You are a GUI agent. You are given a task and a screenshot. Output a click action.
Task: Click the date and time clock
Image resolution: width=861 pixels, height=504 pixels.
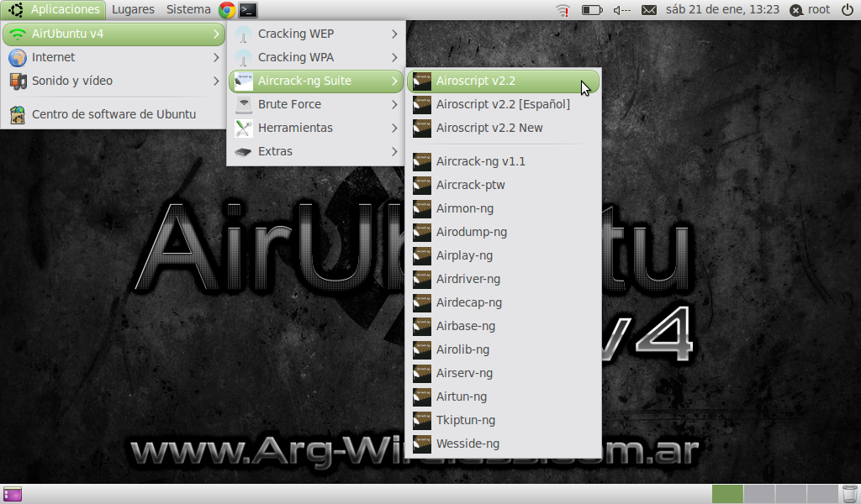pos(721,10)
